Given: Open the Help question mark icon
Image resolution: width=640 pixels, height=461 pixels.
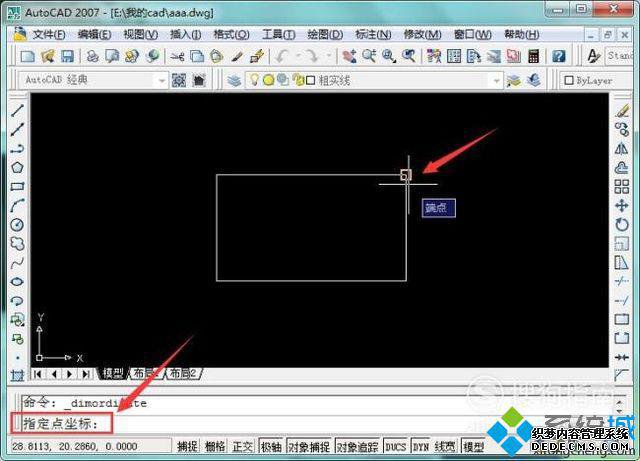Looking at the screenshot, I should 559,56.
